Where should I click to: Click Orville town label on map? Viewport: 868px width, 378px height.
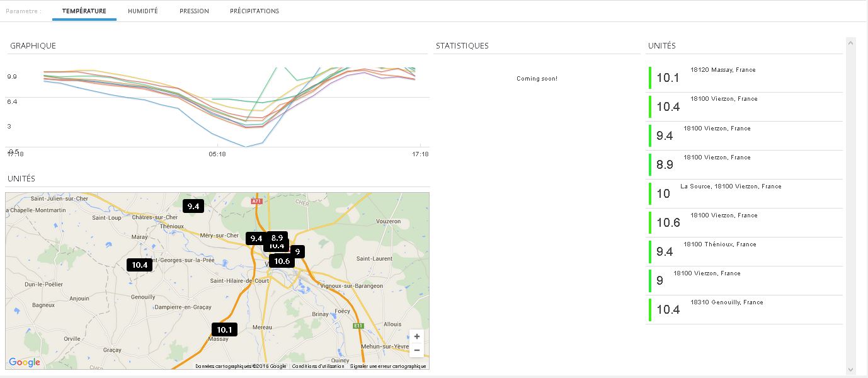point(72,338)
